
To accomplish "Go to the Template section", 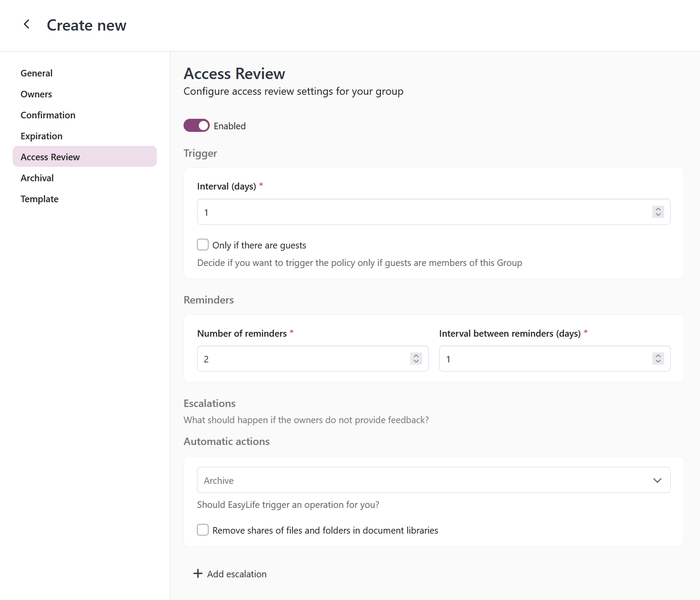I will [39, 199].
